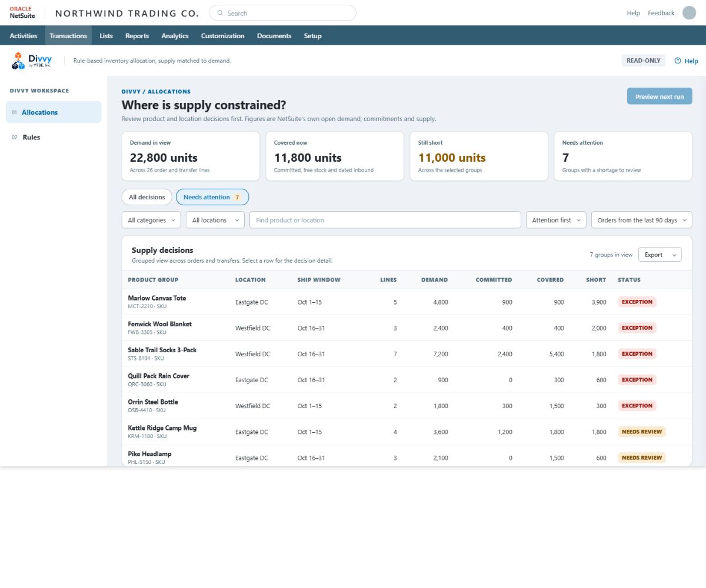The width and height of the screenshot is (706, 588).
Task: Select the Needs attention filter pill
Action: [212, 197]
